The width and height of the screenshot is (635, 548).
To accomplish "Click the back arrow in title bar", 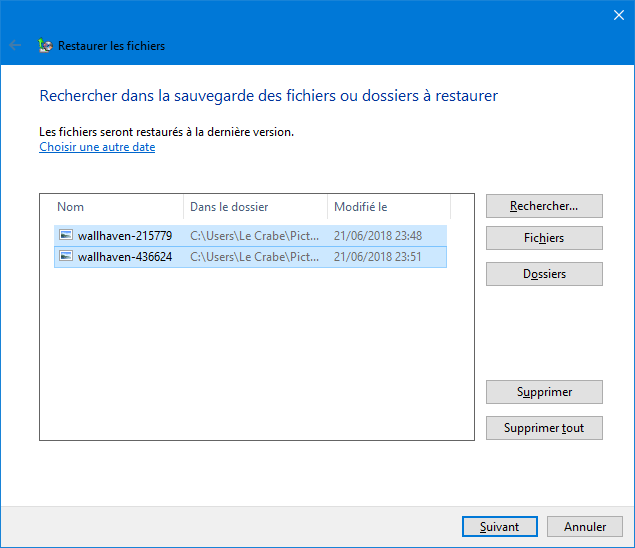I will 15,45.
